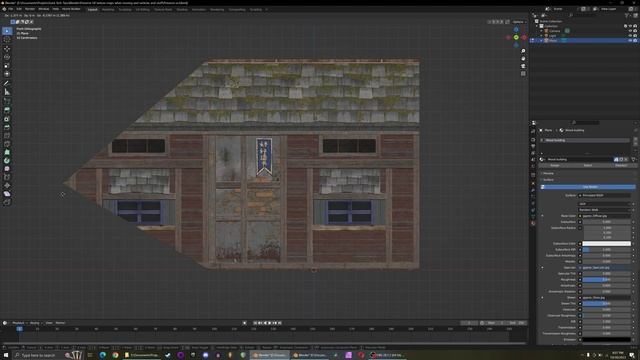The image size is (640, 360).
Task: Exclude Collection from view layer checkbox
Action: [x=625, y=26]
